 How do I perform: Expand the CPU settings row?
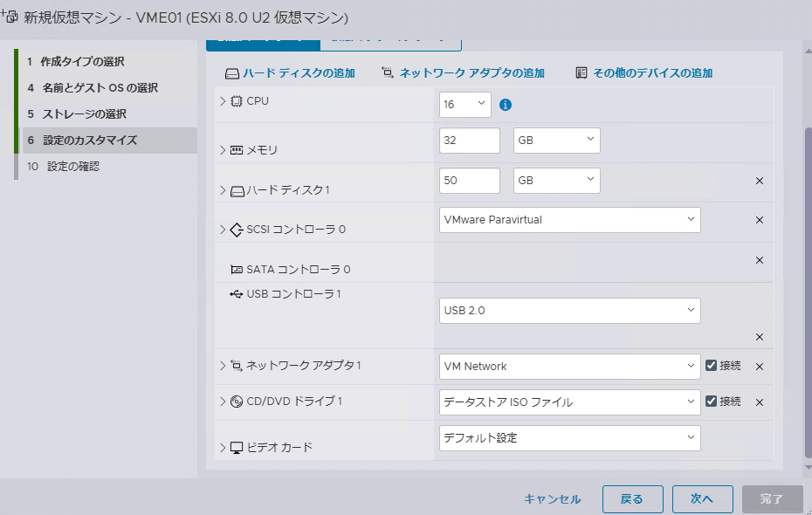(x=223, y=101)
